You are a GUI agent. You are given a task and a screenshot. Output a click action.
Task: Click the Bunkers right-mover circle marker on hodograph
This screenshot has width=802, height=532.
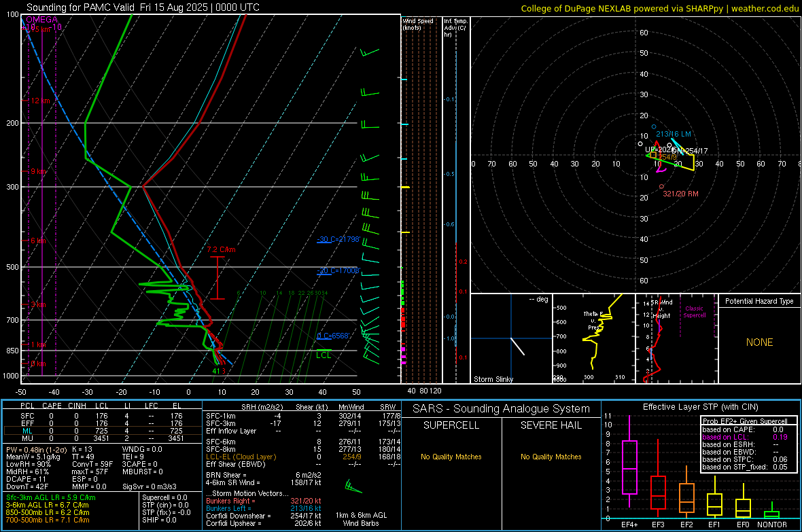click(661, 187)
